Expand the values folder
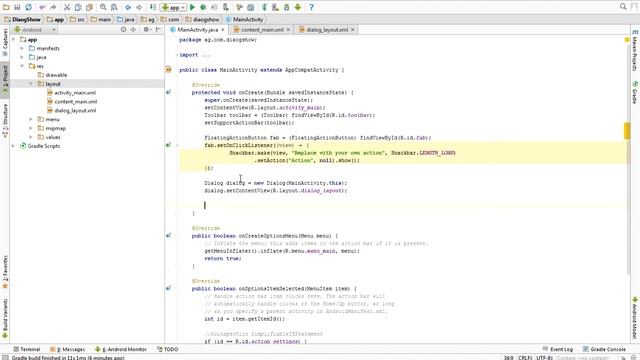This screenshot has height=360, width=640. pos(31,137)
